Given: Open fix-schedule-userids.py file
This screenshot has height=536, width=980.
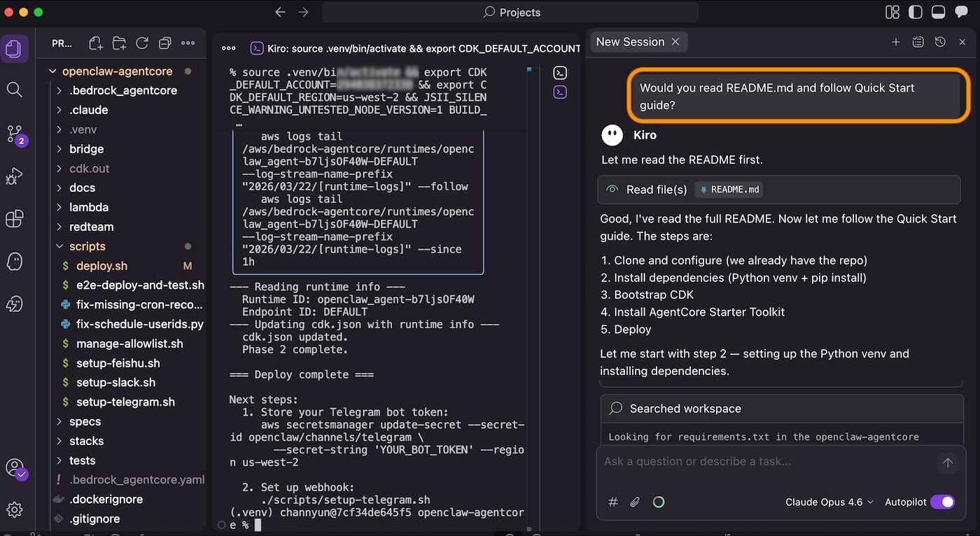Looking at the screenshot, I should (139, 324).
